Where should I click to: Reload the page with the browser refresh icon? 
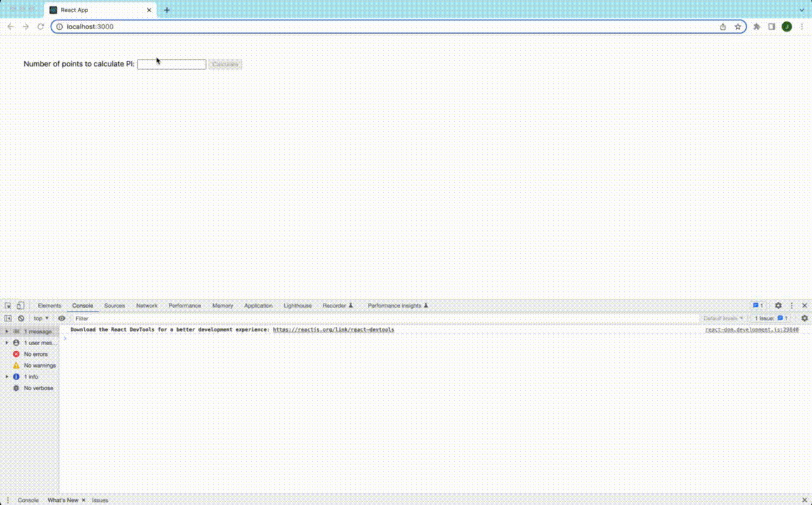click(41, 27)
